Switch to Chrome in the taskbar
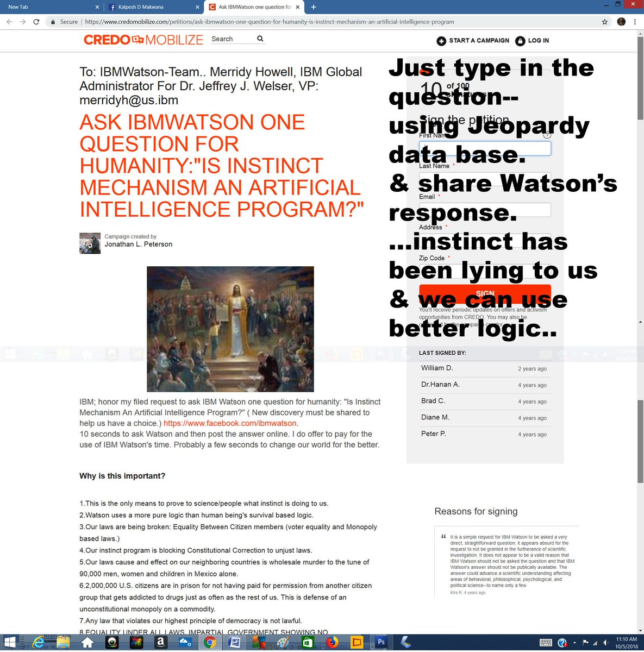This screenshot has width=644, height=652. pos(210,642)
